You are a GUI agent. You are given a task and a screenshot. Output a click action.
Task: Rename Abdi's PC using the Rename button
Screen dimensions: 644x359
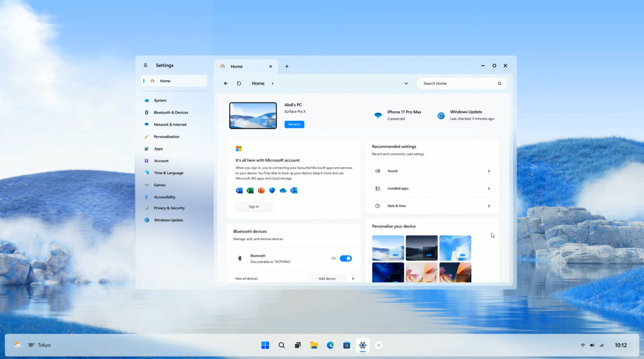294,124
